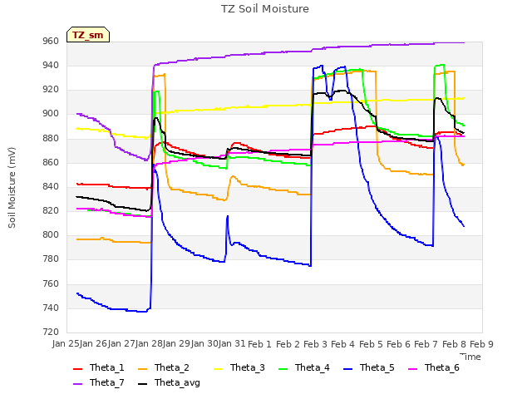The height and width of the screenshot is (399, 532).
Task: Click the TZ_sm chart label tab
Action: pyautogui.click(x=88, y=35)
